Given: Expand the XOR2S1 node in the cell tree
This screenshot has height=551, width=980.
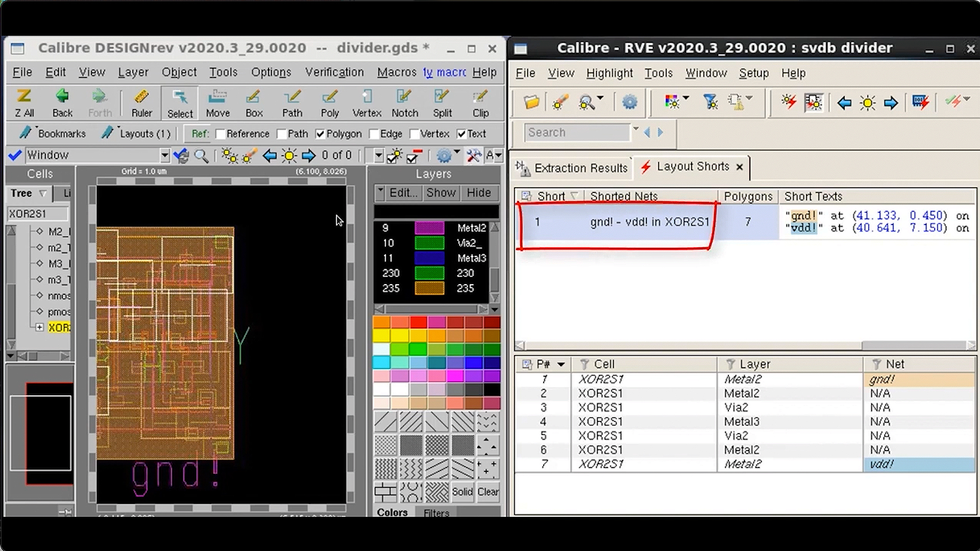Looking at the screenshot, I should point(40,327).
